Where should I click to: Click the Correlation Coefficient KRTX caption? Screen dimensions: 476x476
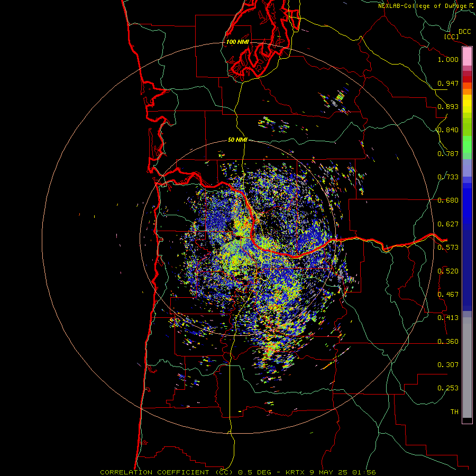pyautogui.click(x=238, y=472)
